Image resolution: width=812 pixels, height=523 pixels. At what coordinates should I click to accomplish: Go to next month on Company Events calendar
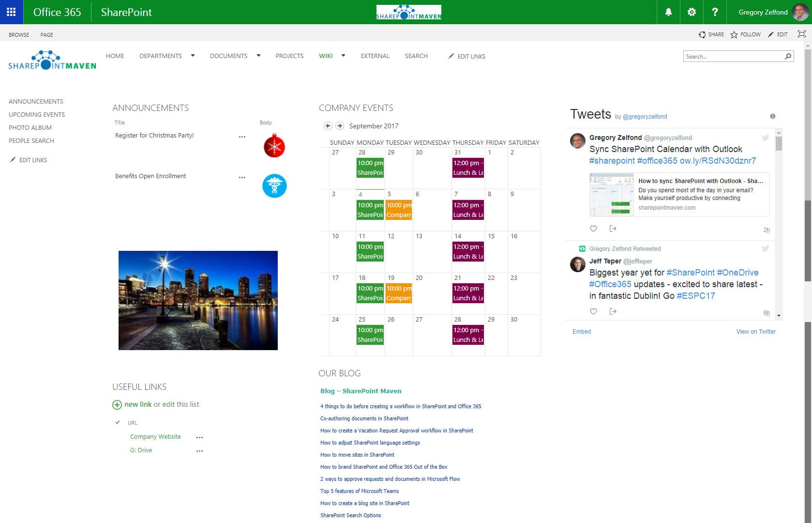pyautogui.click(x=341, y=125)
